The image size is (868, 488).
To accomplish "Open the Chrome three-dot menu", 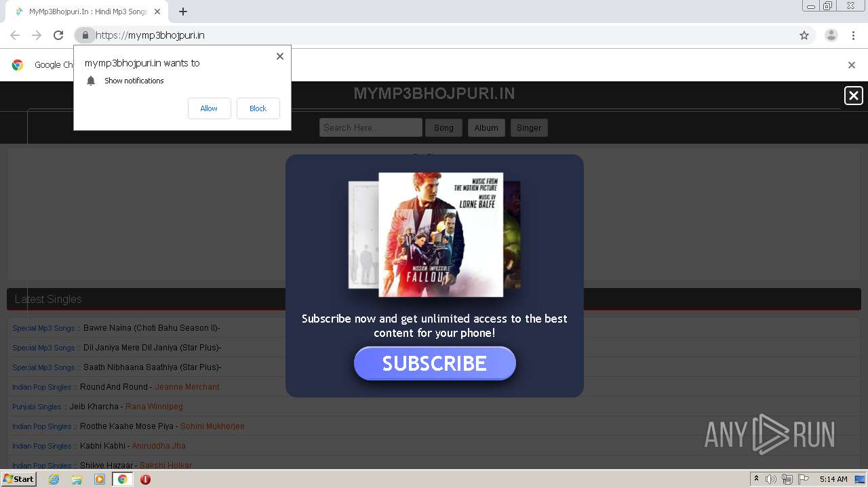I will [x=853, y=35].
